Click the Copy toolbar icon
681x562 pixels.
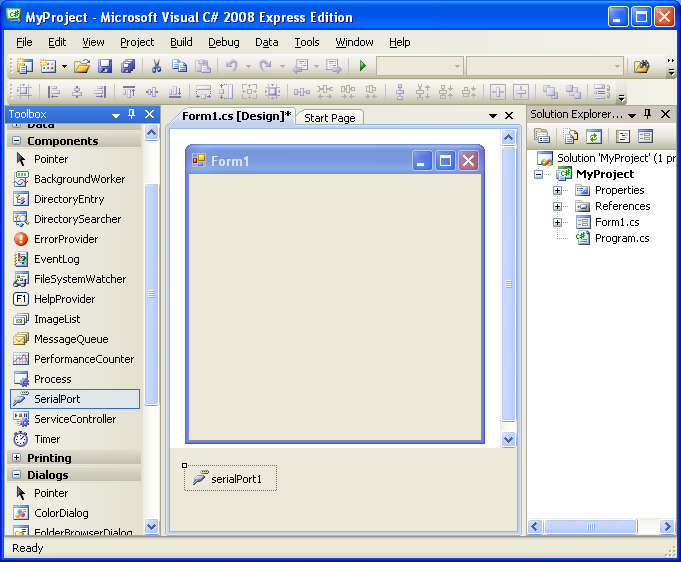179,66
